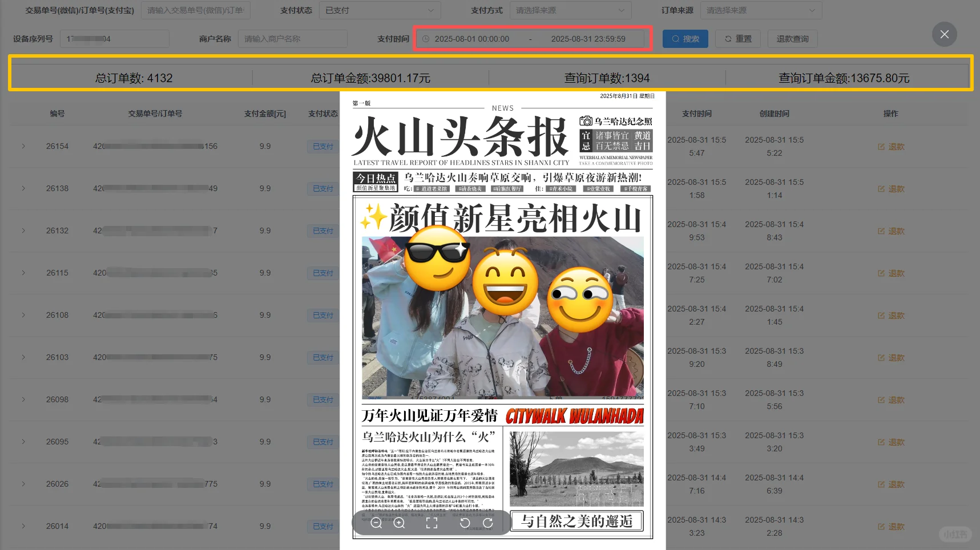This screenshot has width=980, height=550.
Task: Click the blue 搜索 search button
Action: [685, 39]
